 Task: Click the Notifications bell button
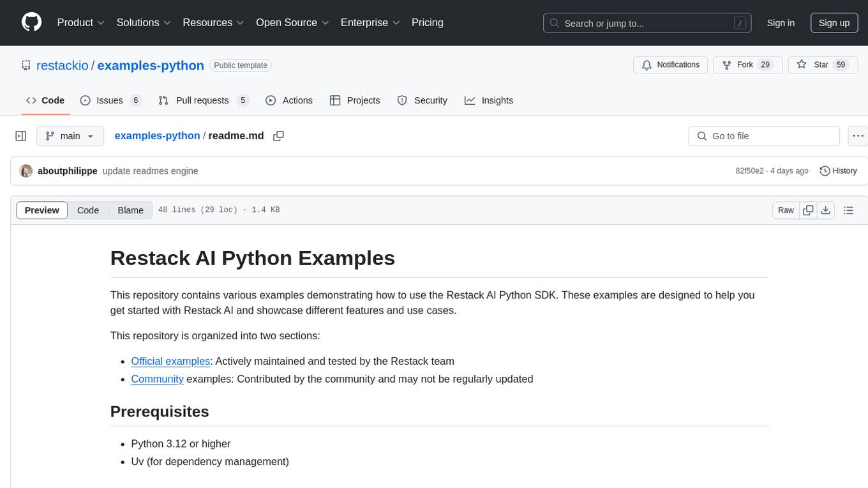[671, 65]
